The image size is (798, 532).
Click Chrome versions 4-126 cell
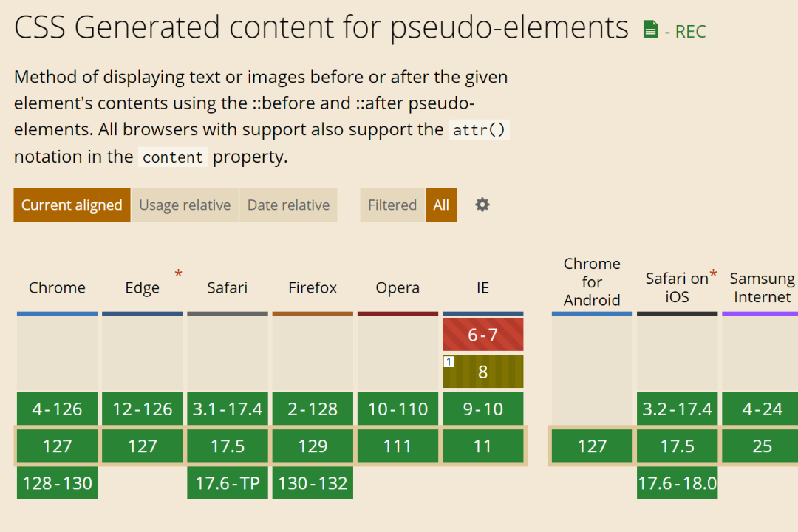click(57, 409)
